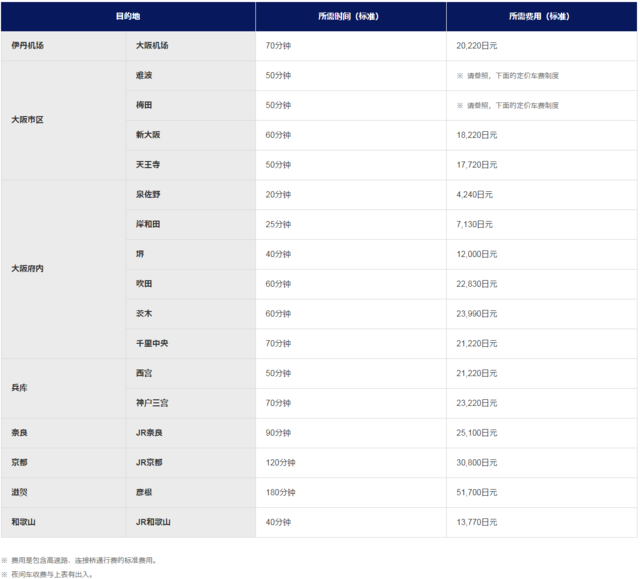This screenshot has width=640, height=579.
Task: Click the 吹田 fare of 22,830日元
Action: (x=476, y=284)
